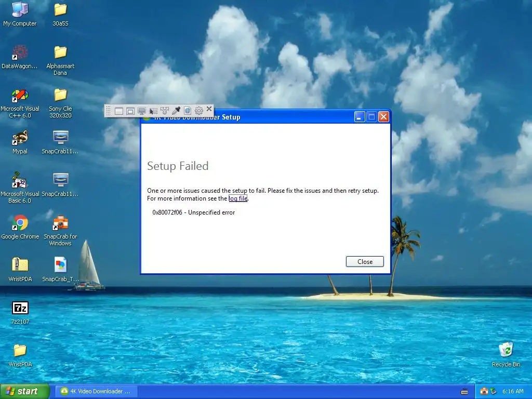Click the 0x80072f06 Unspecified error text
Viewport: 532px width, 399px height.
point(194,212)
